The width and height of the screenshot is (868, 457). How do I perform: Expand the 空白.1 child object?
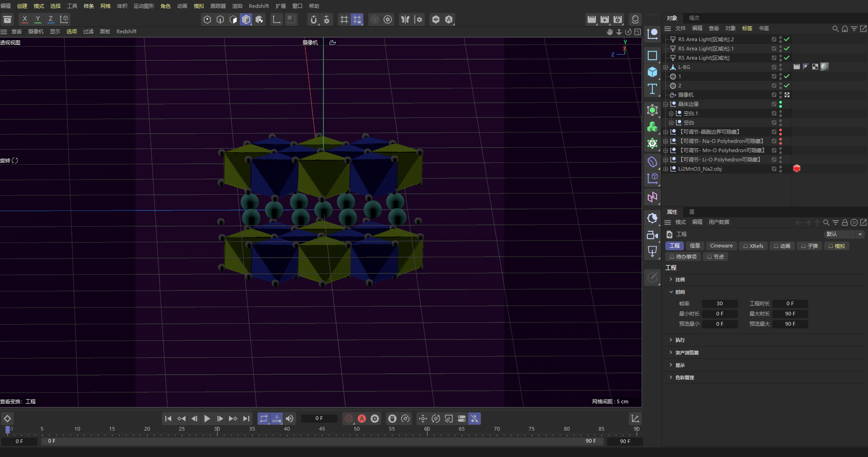(671, 113)
